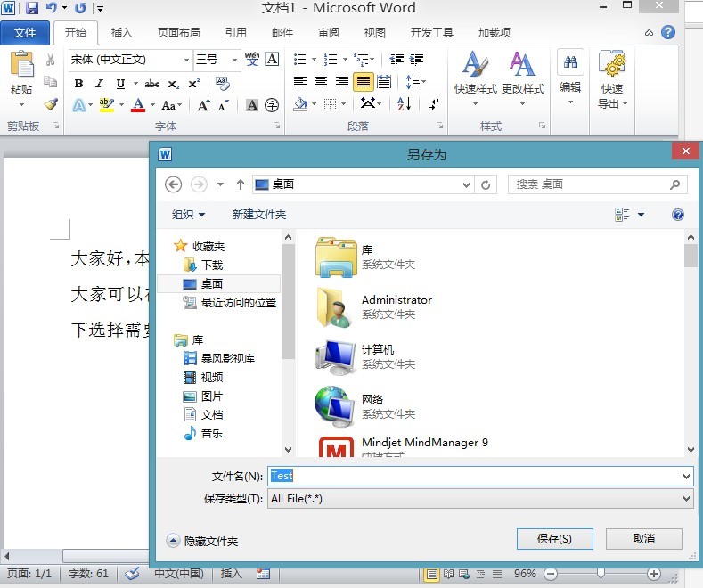Click the Clear Formatting eraser icon

(x=223, y=84)
